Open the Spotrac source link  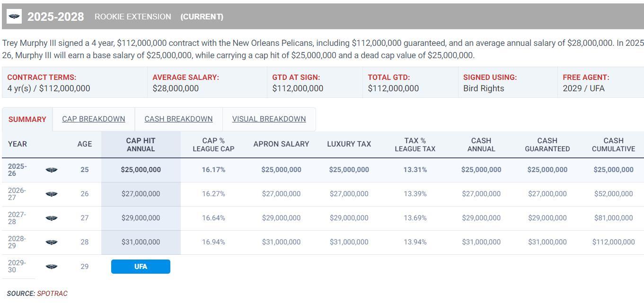click(52, 294)
